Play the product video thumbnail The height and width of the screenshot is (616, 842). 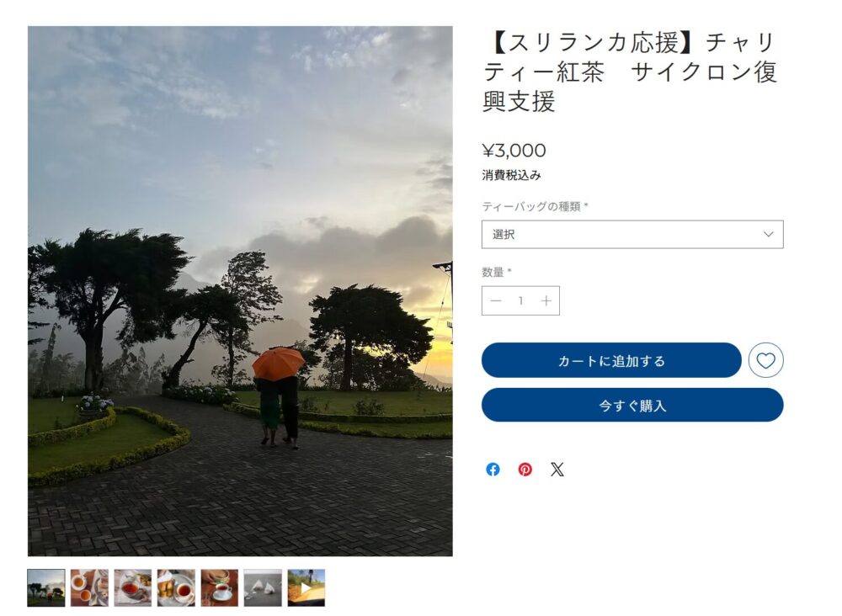(x=306, y=587)
